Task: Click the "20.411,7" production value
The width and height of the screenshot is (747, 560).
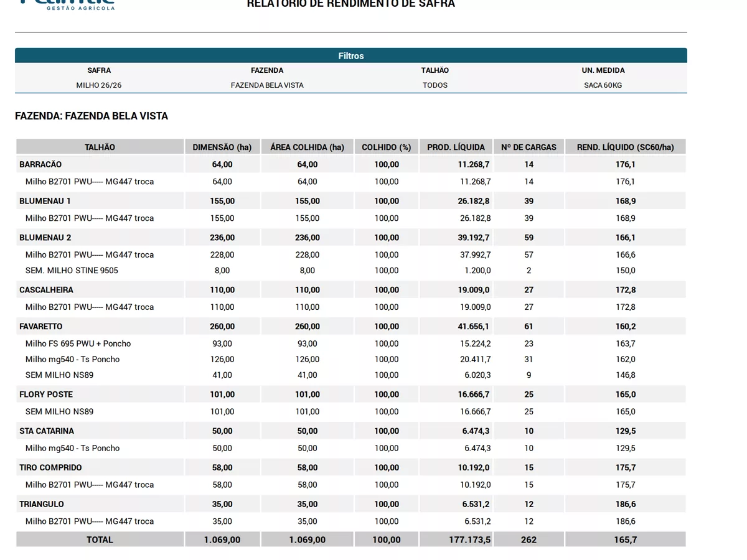Action: [x=476, y=359]
